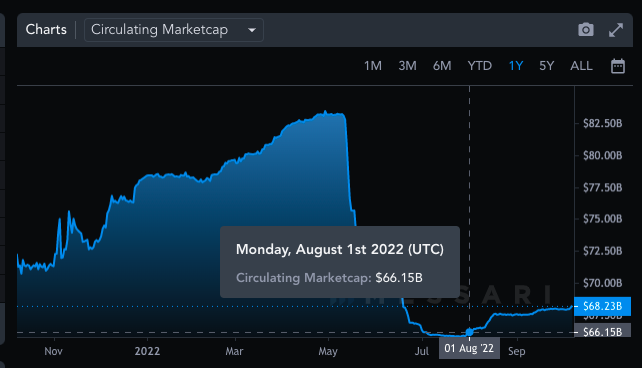Screen dimensions: 642x368
Task: Click the chart peak near $82.50B
Action: (326, 111)
